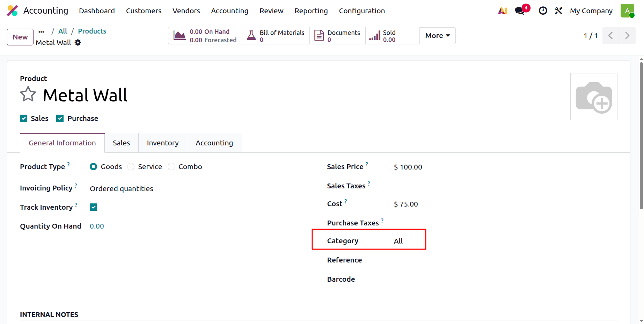Upload a product image via camera placeholder

click(x=594, y=97)
